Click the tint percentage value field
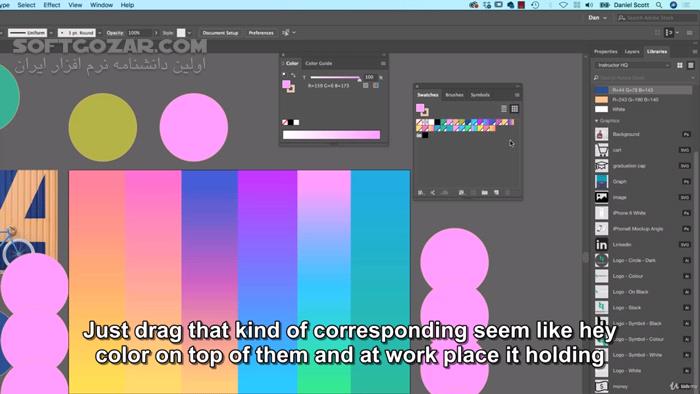This screenshot has width=700, height=394. coord(369,77)
